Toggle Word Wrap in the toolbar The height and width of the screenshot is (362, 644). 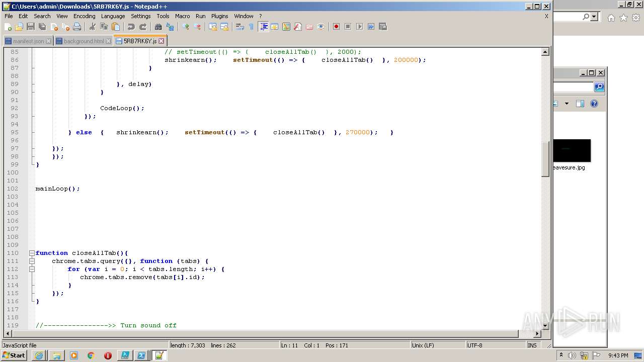[x=240, y=27]
